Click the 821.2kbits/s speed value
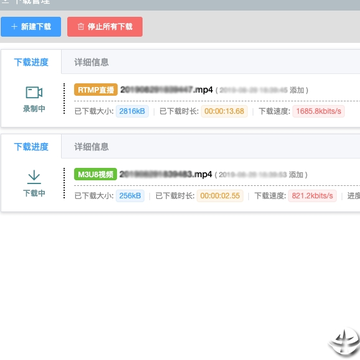Viewport: 360px width, 360px height. coord(312,196)
